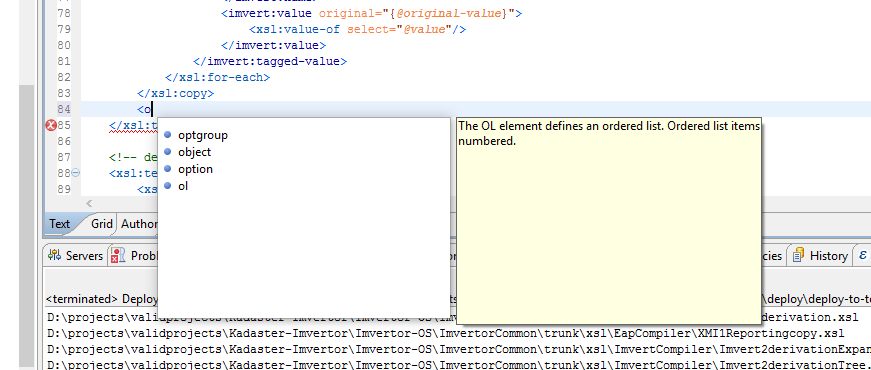Click the editor's horizontal scroll left arrow
Viewport: 871px width, 370px height.
tap(89, 204)
